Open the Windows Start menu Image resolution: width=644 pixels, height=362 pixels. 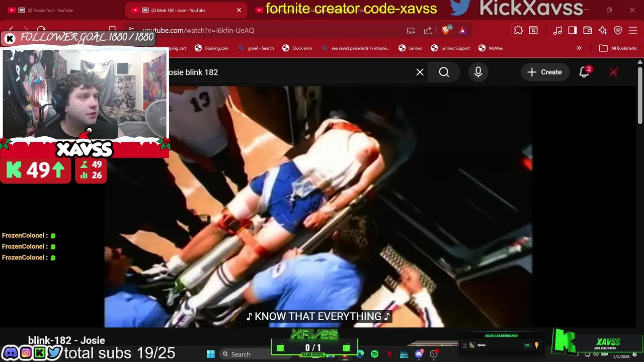(x=211, y=354)
